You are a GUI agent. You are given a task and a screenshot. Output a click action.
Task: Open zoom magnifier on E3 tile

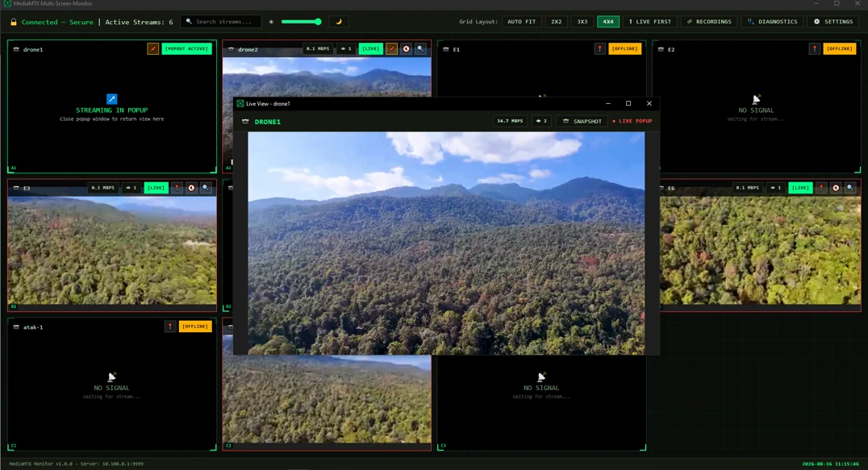click(206, 188)
